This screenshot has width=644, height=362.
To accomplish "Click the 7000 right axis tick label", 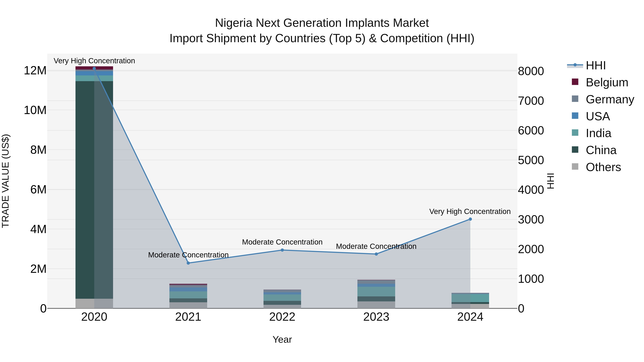I will point(531,101).
